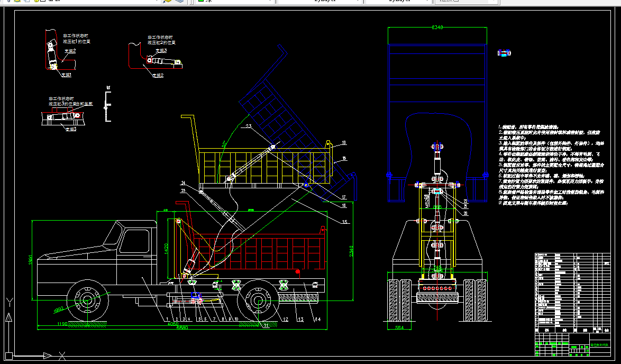Select the 液压缸1 position note text
Screen dimensions: 621x364
pos(77,39)
